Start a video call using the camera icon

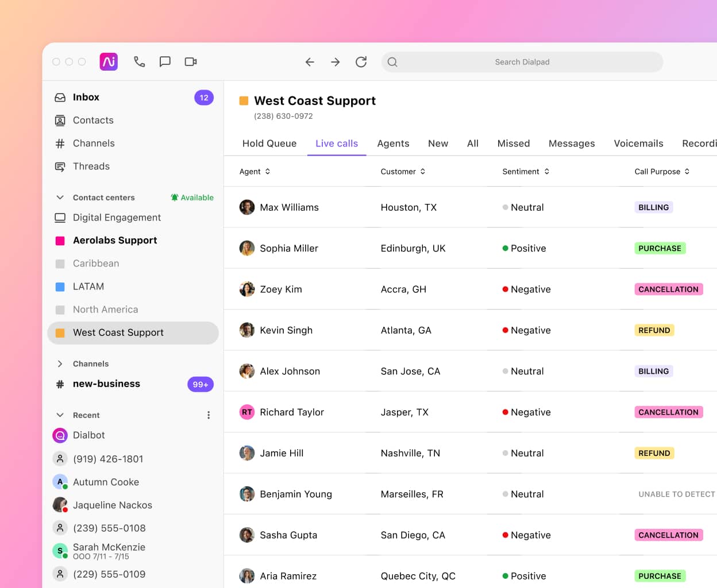point(190,61)
